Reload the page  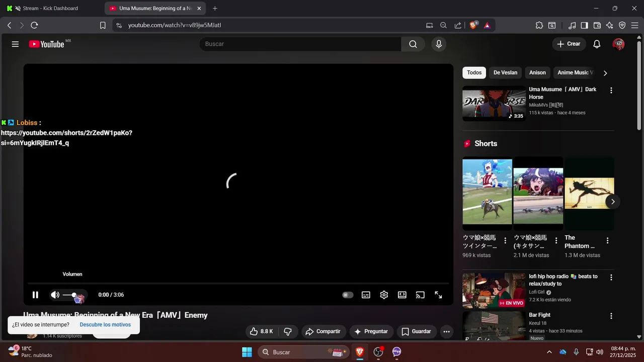click(34, 25)
